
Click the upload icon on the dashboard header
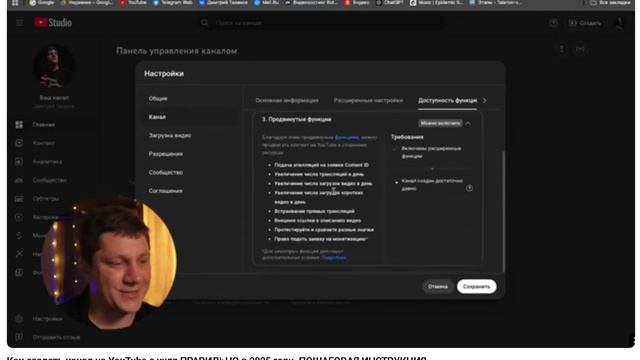562,49
